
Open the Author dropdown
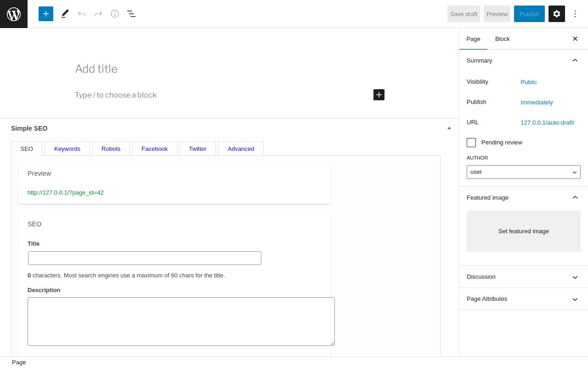[x=524, y=172]
